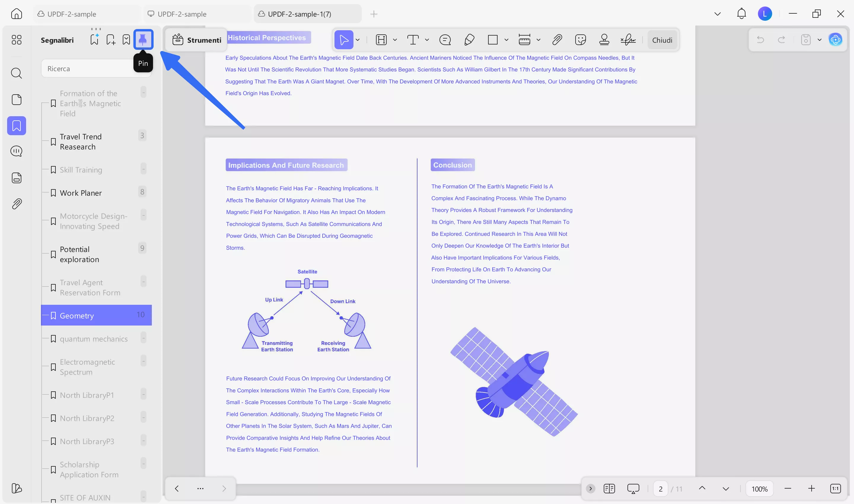Toggle slideshow presentation mode icon

tap(633, 489)
